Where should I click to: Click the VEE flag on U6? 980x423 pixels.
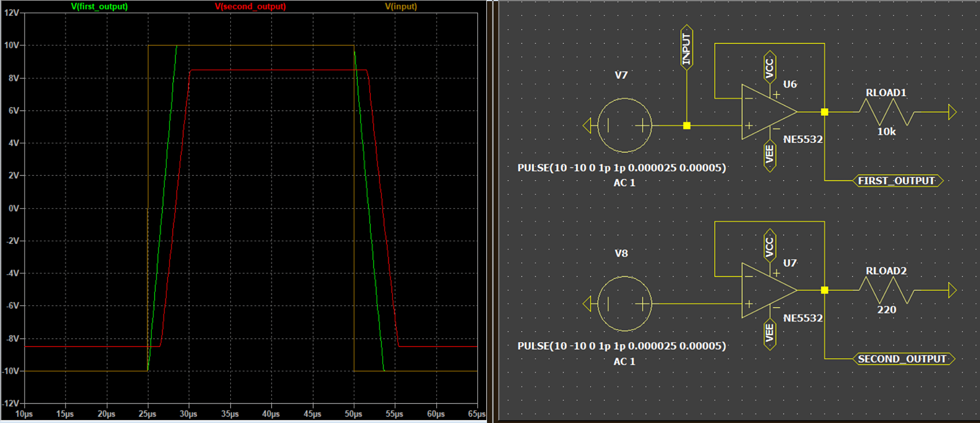770,156
